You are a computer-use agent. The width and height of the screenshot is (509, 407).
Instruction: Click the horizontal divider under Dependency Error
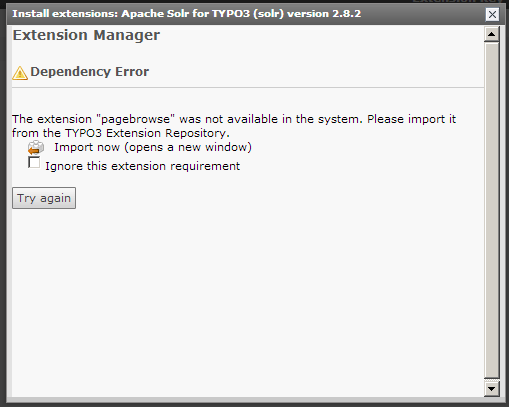pos(248,88)
